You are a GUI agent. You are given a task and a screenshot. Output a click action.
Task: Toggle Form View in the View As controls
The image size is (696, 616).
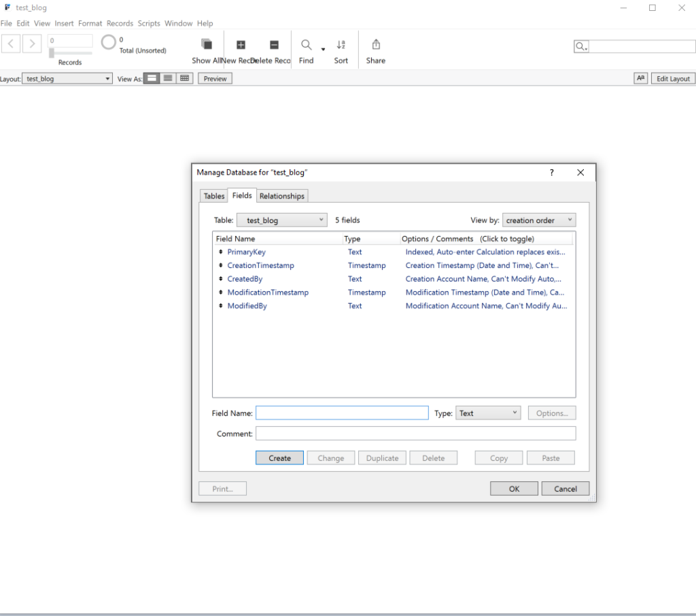click(x=151, y=78)
